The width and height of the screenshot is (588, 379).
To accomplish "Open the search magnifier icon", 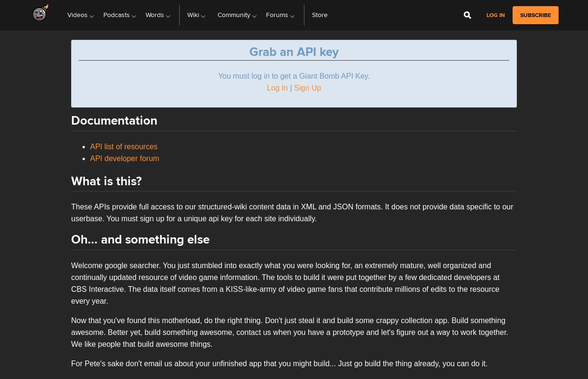I will [467, 15].
